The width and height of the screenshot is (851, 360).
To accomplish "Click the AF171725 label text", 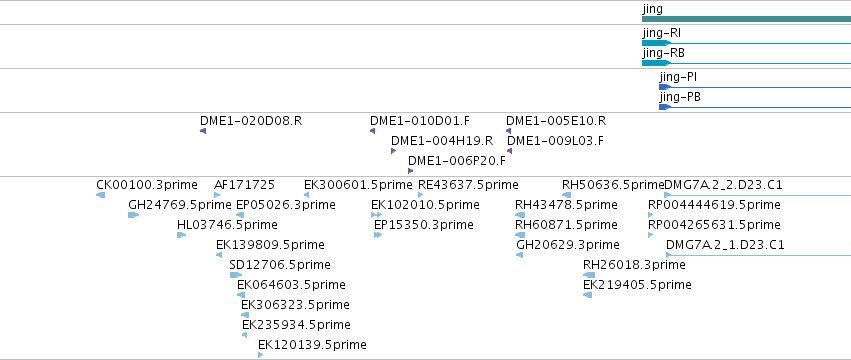I will click(x=245, y=185).
